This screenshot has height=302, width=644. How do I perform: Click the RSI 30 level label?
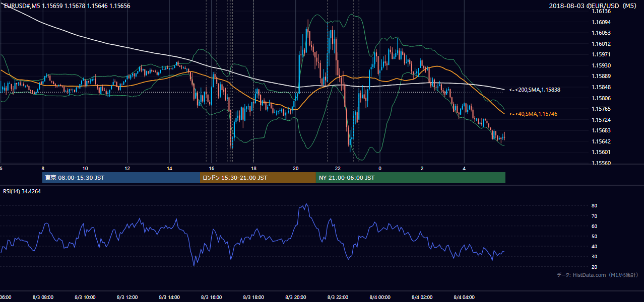[x=595, y=257]
